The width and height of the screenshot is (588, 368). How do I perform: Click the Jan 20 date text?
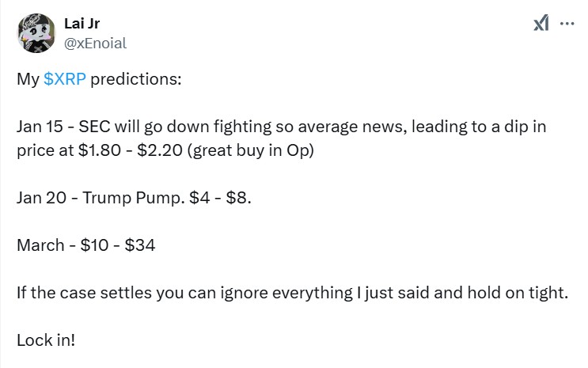tap(42, 197)
